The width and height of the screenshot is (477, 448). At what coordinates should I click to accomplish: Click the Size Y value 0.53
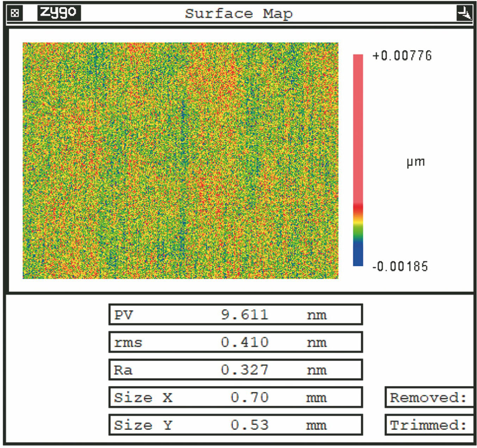click(249, 425)
